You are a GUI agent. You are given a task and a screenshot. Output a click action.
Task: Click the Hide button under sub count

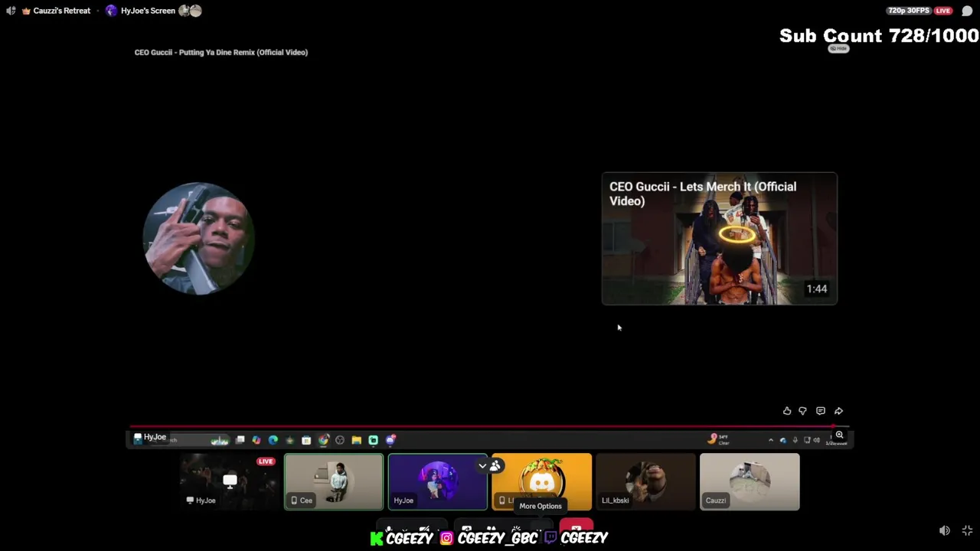point(839,49)
